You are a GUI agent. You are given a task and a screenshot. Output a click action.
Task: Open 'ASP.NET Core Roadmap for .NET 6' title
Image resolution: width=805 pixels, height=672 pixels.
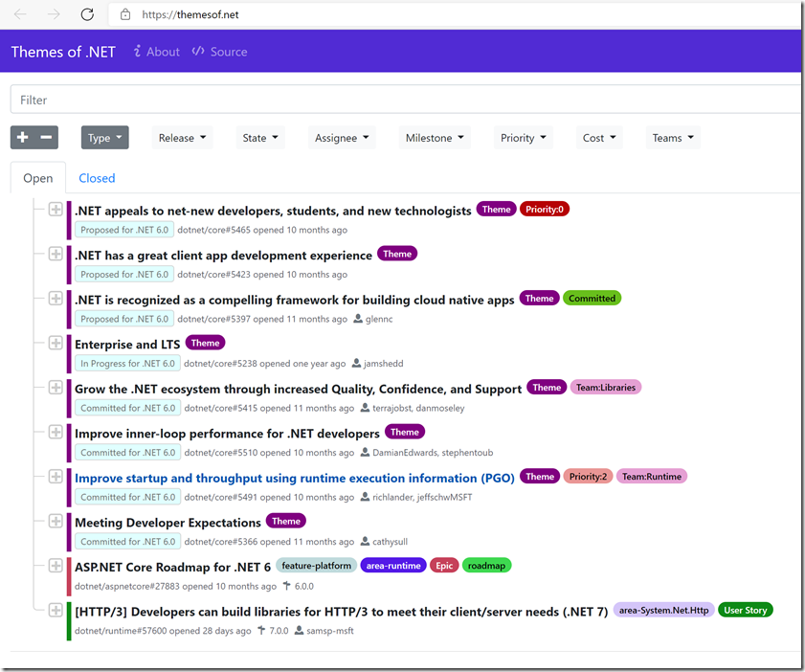(172, 568)
